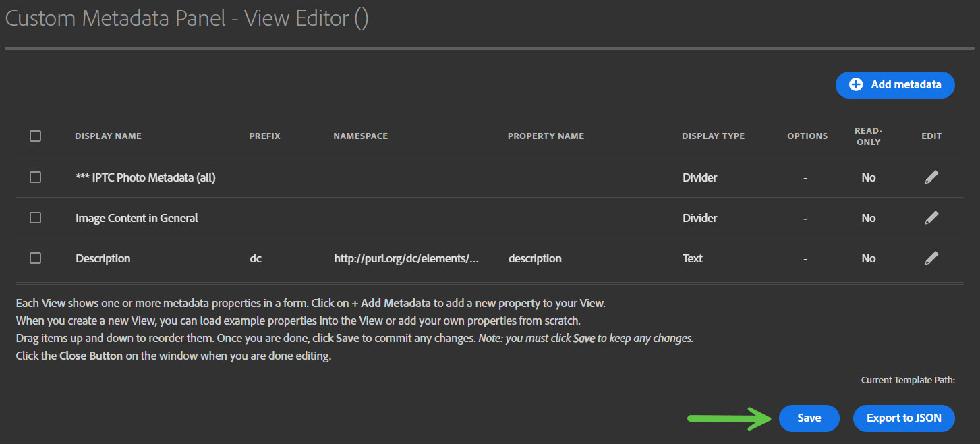Add a new metadata property
Viewport: 980px width, 444px height.
click(895, 85)
